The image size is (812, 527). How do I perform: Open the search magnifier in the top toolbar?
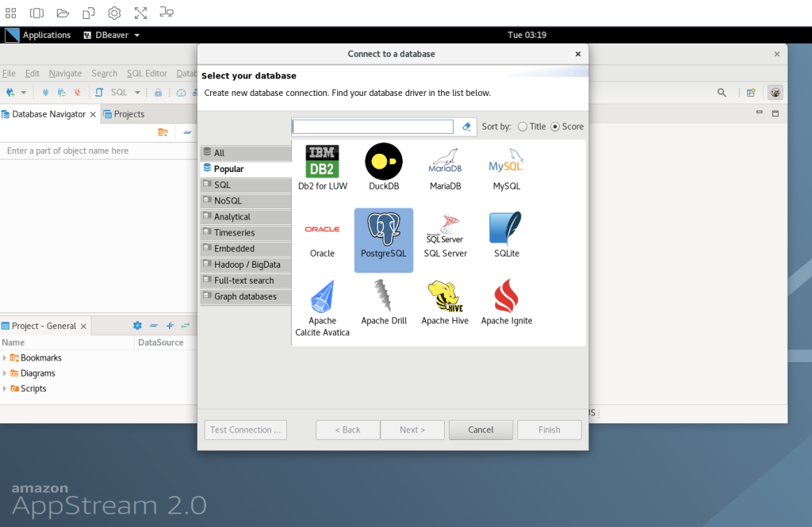pos(722,93)
